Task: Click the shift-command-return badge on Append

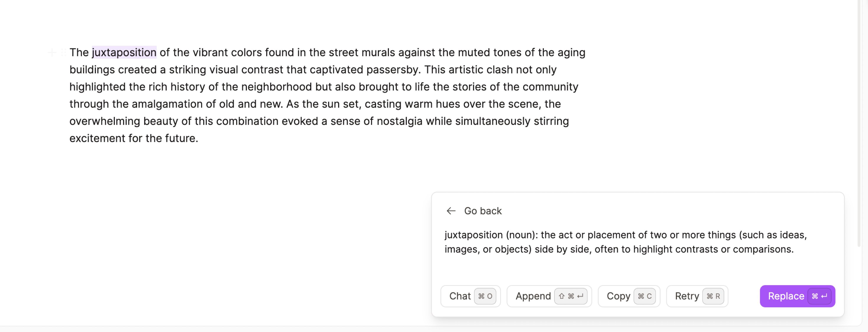Action: pos(571,296)
